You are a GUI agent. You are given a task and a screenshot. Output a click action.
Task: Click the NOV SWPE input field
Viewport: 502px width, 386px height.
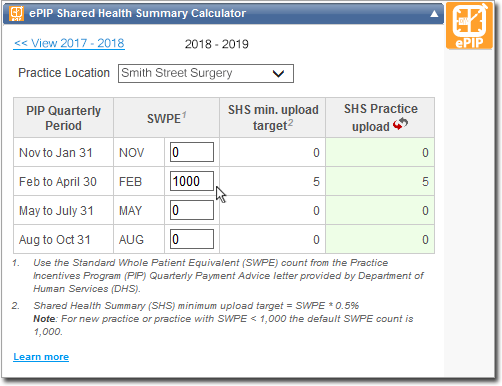point(192,152)
